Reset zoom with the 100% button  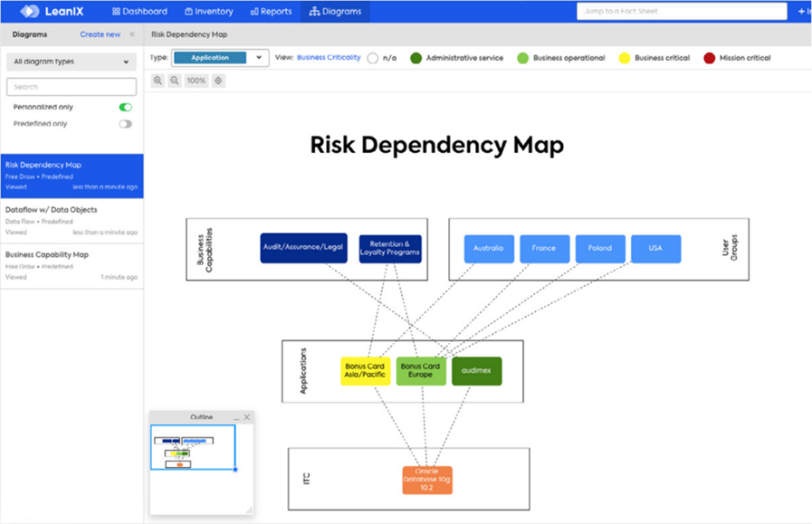(196, 81)
